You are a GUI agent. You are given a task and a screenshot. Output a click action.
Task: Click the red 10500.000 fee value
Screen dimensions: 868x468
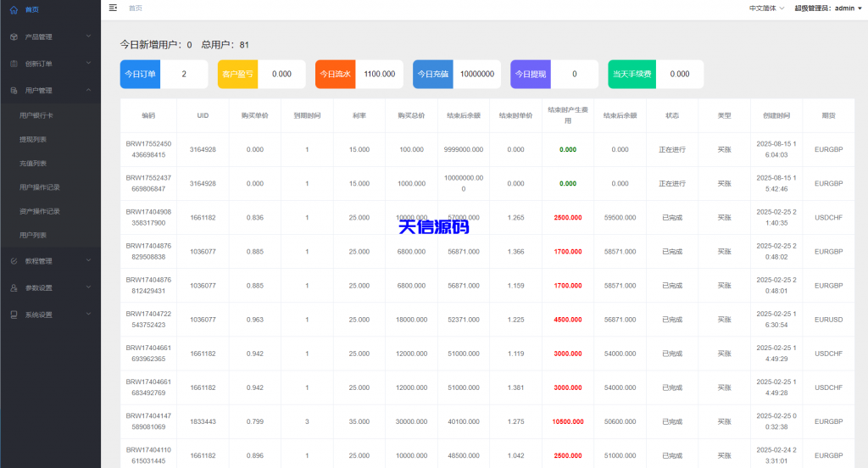click(568, 421)
